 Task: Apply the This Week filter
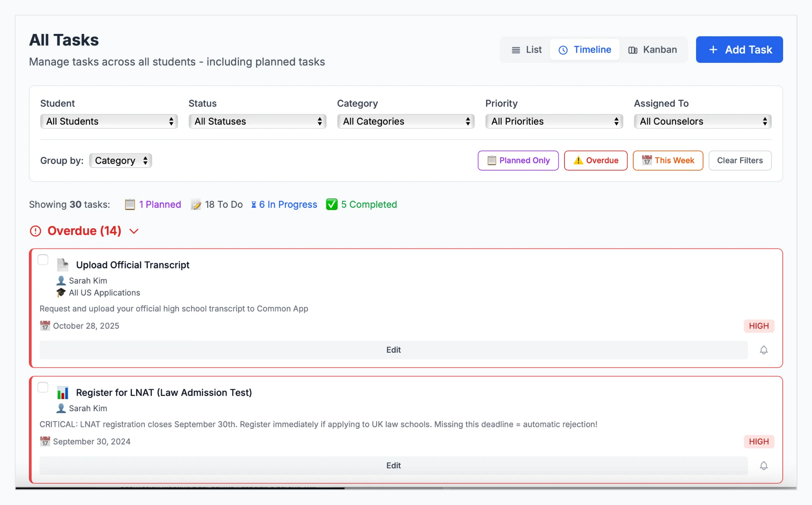(668, 160)
